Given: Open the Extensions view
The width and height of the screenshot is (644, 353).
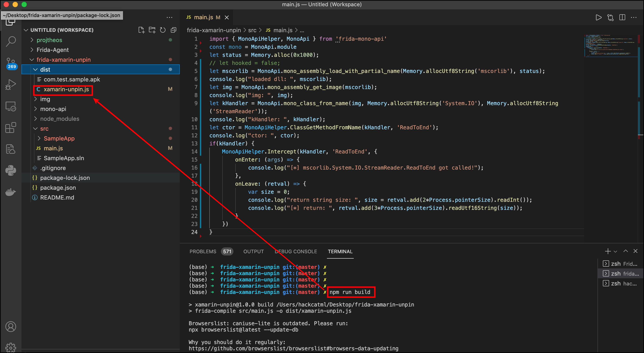Looking at the screenshot, I should pyautogui.click(x=11, y=128).
